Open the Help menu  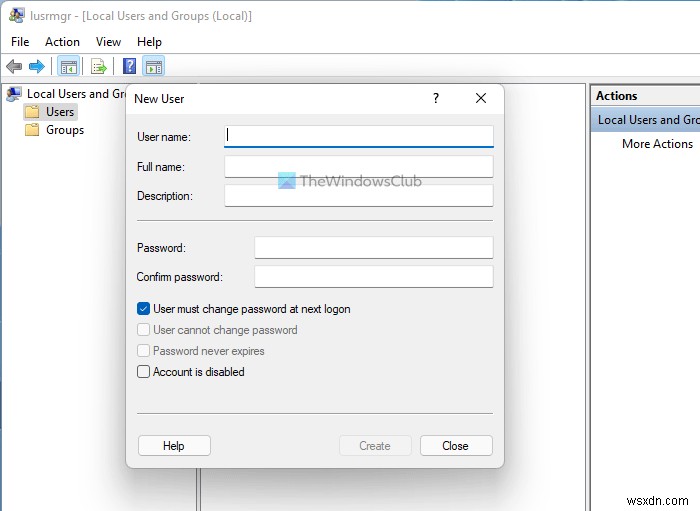pyautogui.click(x=149, y=42)
